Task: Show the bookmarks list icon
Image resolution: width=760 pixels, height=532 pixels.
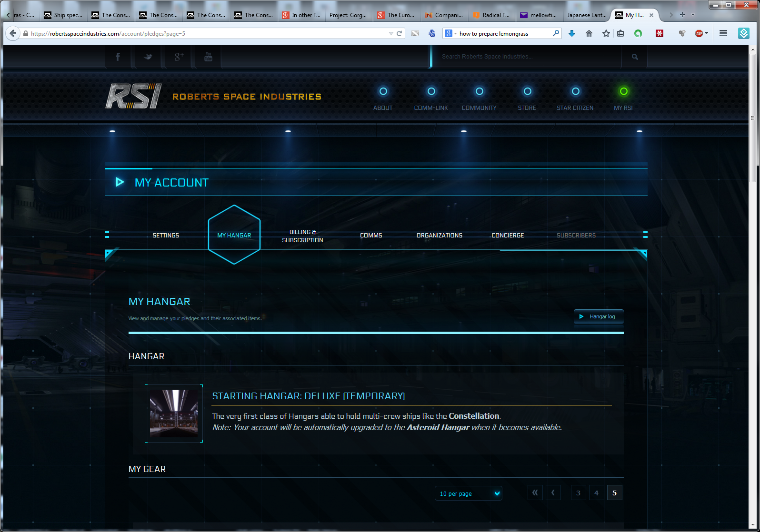Action: click(620, 33)
